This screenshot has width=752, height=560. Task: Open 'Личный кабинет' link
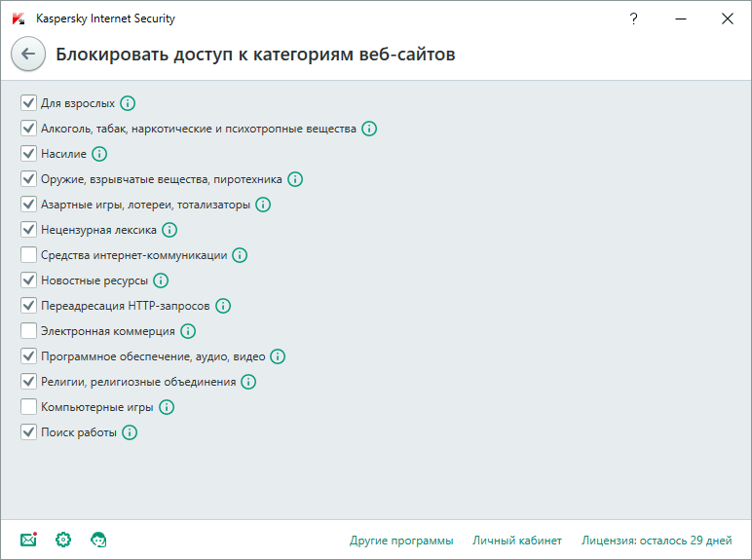516,541
